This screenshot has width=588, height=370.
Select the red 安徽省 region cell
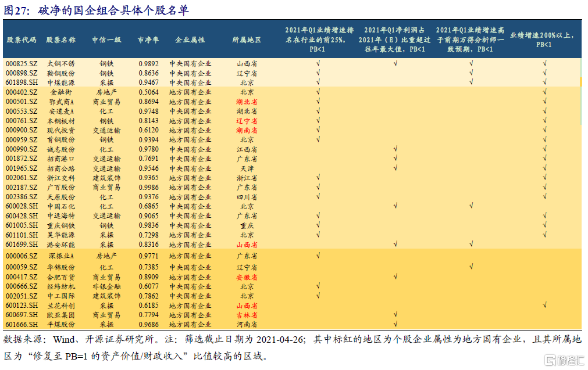click(x=247, y=277)
